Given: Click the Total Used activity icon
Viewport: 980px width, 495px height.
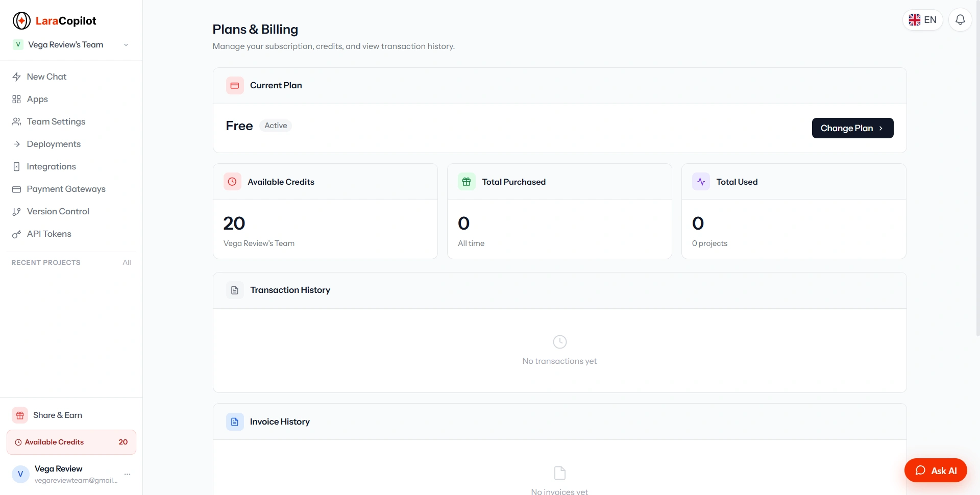Looking at the screenshot, I should (701, 182).
